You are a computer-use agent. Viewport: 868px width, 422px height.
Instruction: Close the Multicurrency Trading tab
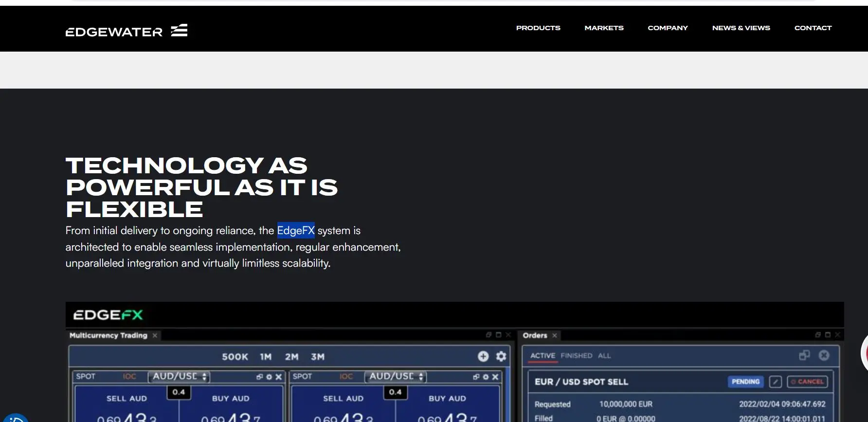[x=155, y=335]
